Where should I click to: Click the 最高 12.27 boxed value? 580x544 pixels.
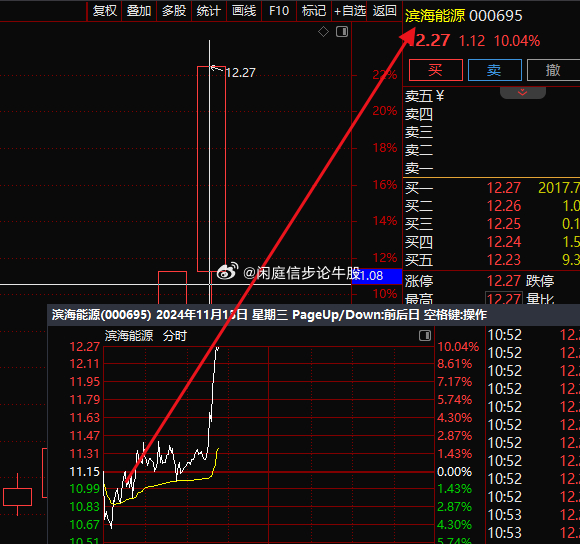point(504,298)
